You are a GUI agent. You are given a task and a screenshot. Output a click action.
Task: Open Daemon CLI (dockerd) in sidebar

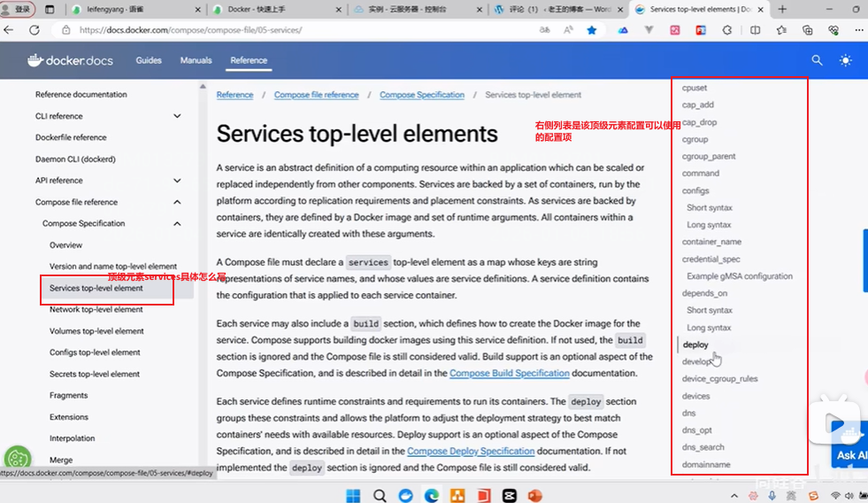click(x=75, y=159)
